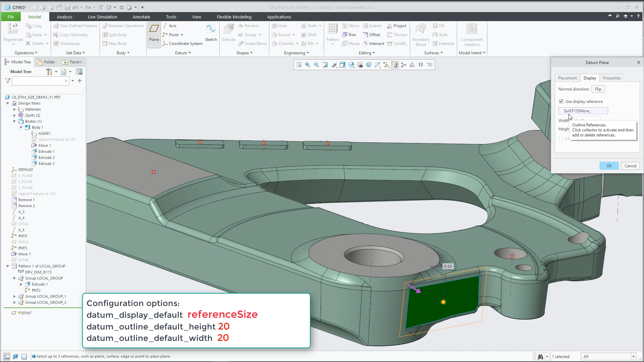Image resolution: width=644 pixels, height=362 pixels.
Task: Select PNT5 in the model tree
Action: click(x=22, y=248)
